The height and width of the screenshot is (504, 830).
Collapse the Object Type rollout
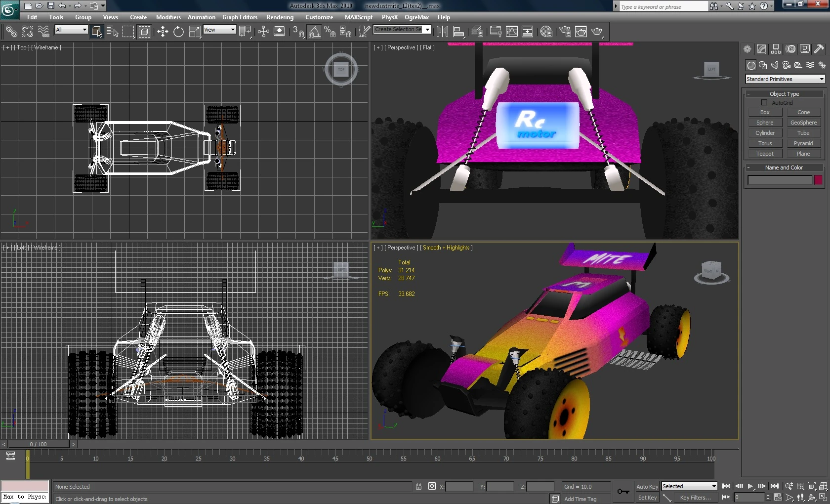pos(784,94)
